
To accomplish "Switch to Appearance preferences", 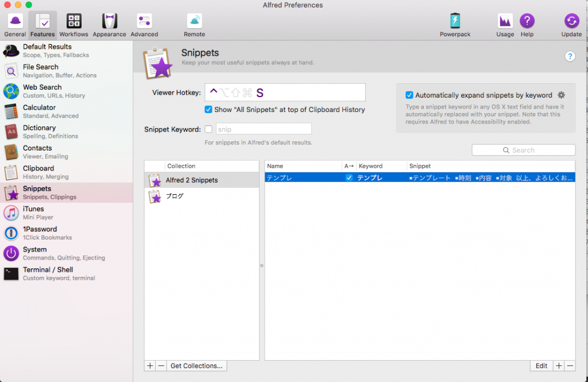I will point(110,25).
